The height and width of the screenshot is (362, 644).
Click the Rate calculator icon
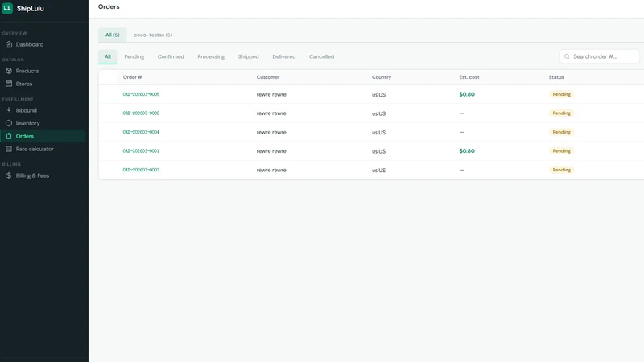tap(9, 149)
